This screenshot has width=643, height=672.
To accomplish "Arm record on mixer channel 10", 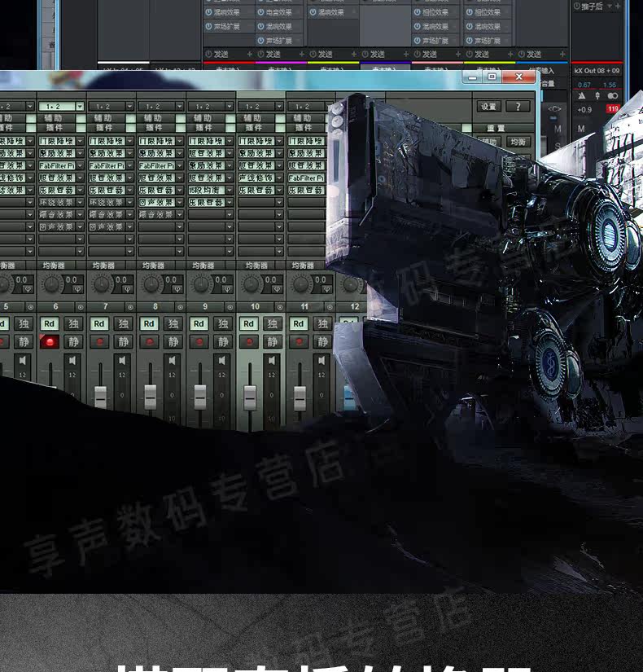I will click(x=249, y=342).
